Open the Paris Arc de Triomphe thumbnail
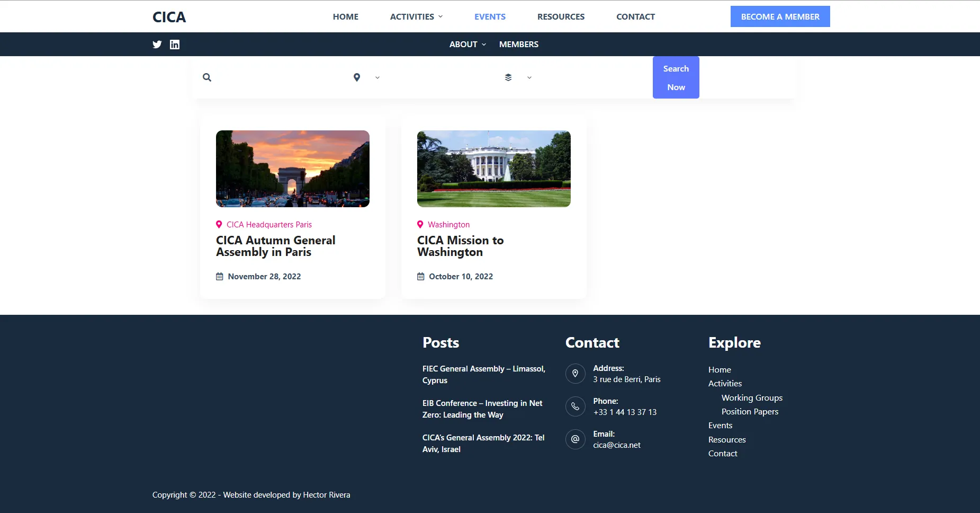 pyautogui.click(x=293, y=169)
